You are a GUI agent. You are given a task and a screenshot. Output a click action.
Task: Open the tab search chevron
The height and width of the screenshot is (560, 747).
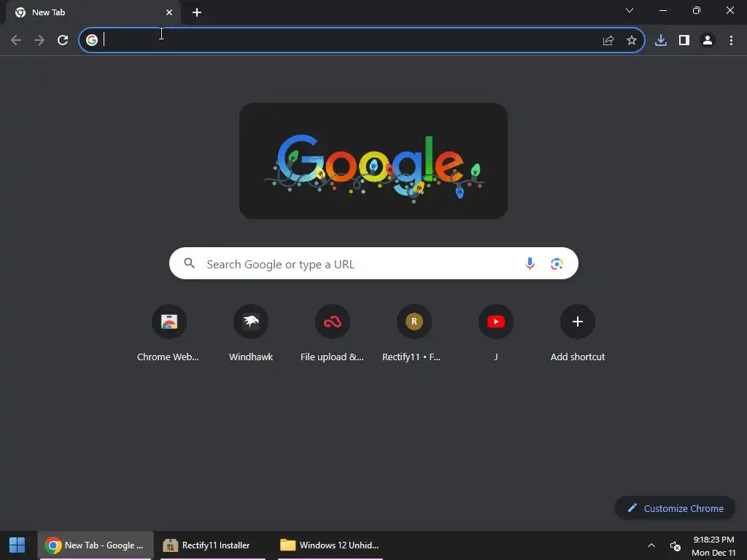click(x=630, y=10)
